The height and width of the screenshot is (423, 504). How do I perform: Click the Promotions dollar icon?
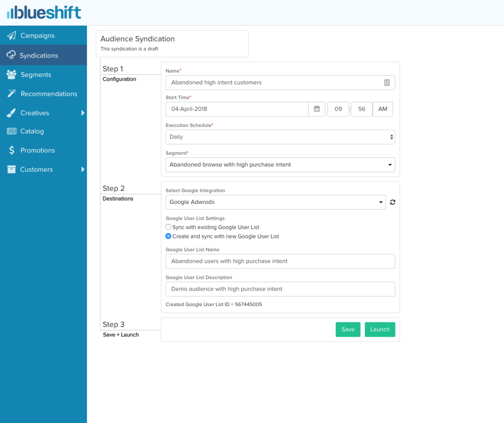point(12,150)
